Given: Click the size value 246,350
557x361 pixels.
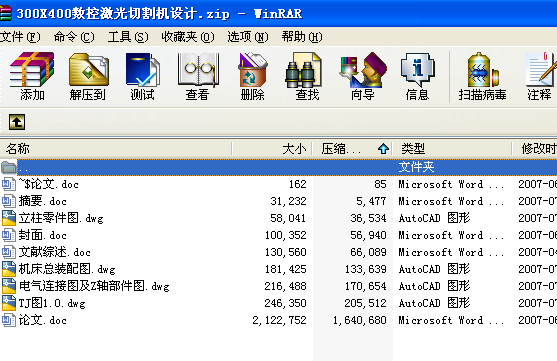Looking at the screenshot, I should point(285,303).
